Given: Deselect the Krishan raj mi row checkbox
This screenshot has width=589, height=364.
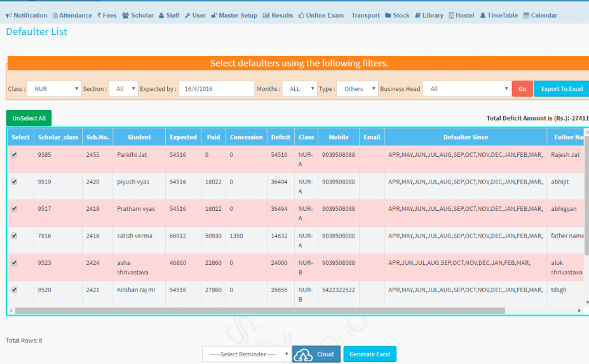Looking at the screenshot, I should pos(15,290).
